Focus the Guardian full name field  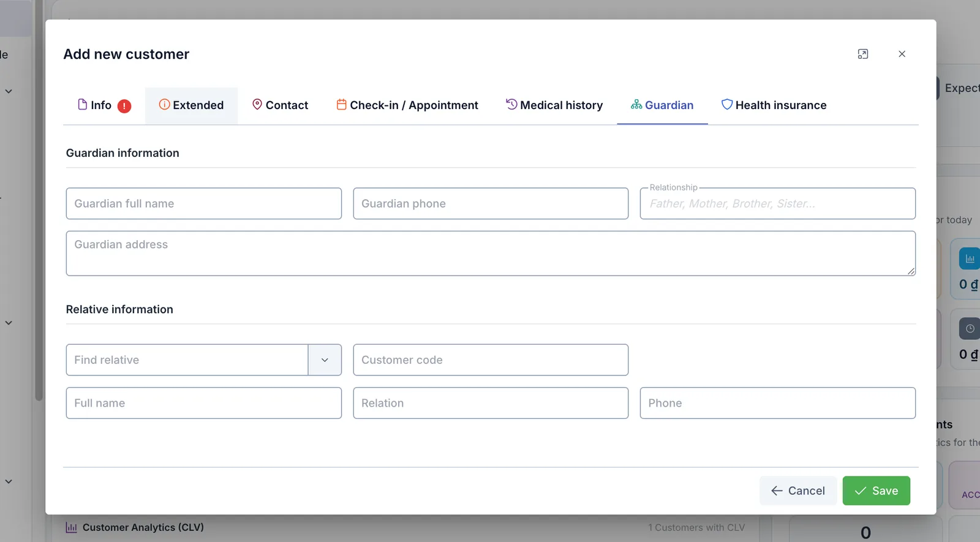coord(204,203)
